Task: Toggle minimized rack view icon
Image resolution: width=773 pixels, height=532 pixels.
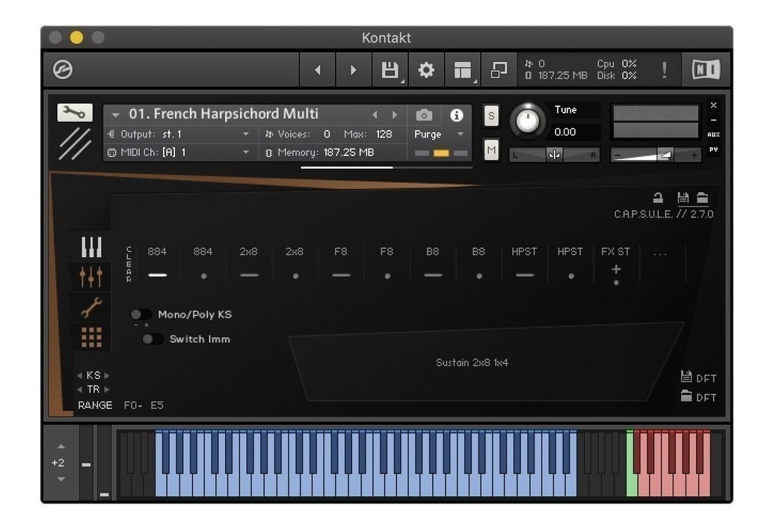Action: click(499, 70)
